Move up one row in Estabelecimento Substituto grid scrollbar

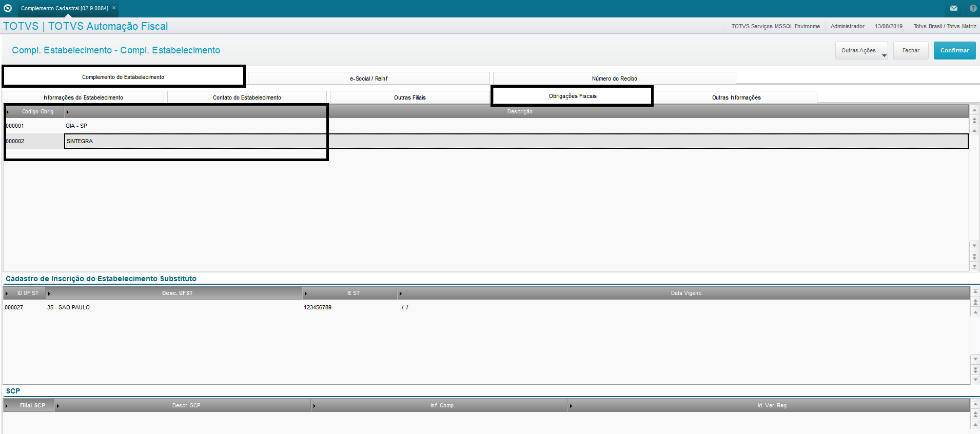[x=975, y=312]
